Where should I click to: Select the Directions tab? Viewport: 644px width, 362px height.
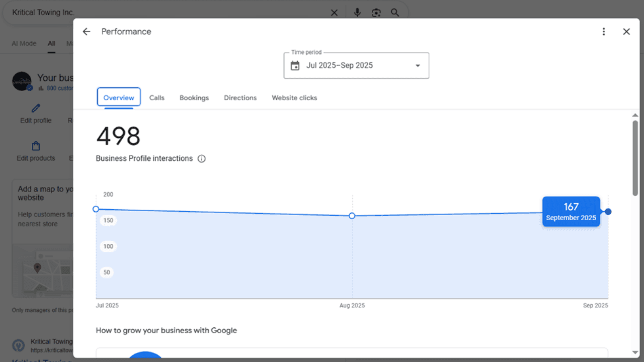tap(240, 98)
